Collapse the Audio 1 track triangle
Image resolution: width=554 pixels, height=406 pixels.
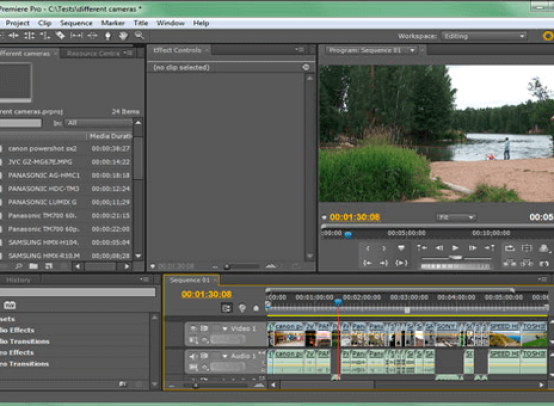tap(225, 356)
